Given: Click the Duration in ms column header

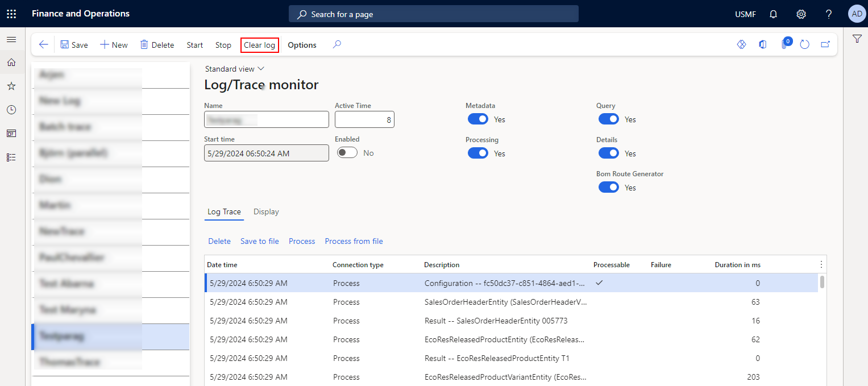Looking at the screenshot, I should [737, 265].
